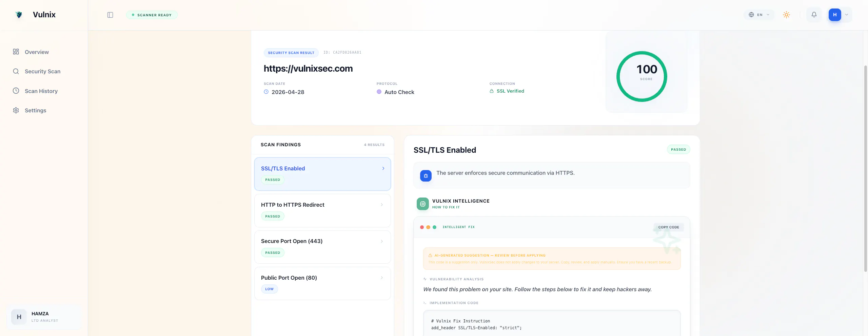
Task: Click the H avatar in sidebar footer
Action: click(x=19, y=317)
